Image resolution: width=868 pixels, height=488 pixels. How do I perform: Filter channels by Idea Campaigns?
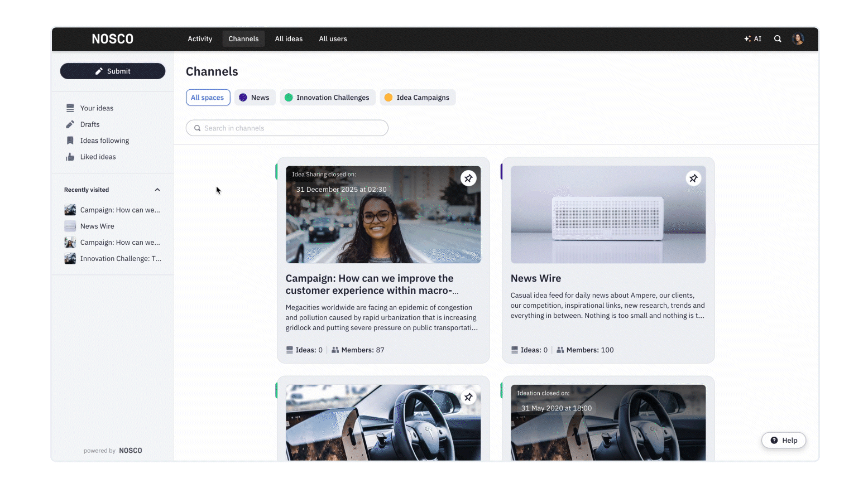pyautogui.click(x=418, y=98)
